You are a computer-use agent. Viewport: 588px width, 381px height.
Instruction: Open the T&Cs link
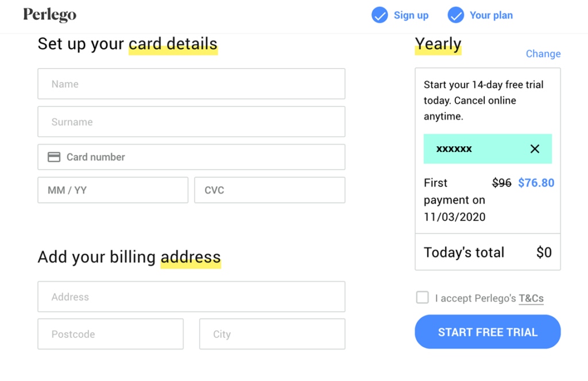click(531, 298)
